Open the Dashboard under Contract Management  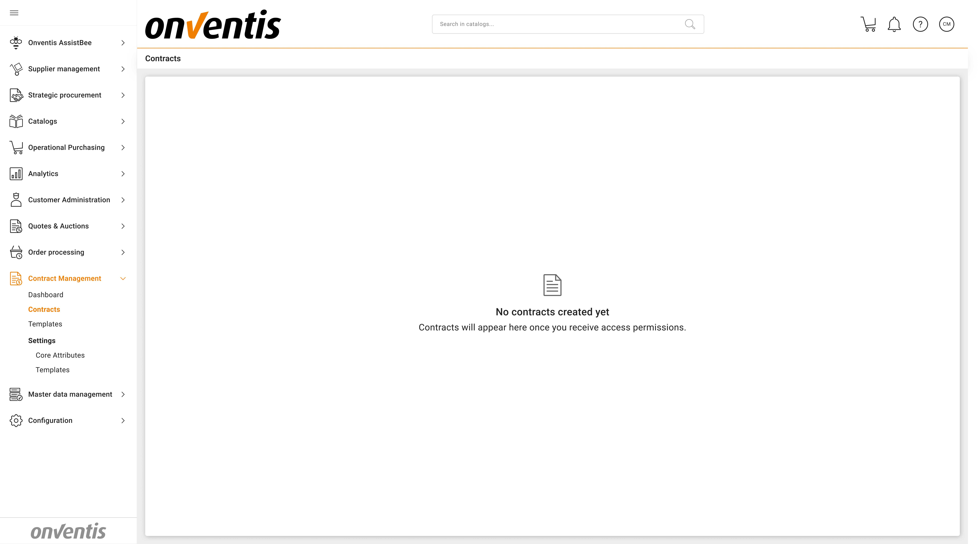coord(46,295)
